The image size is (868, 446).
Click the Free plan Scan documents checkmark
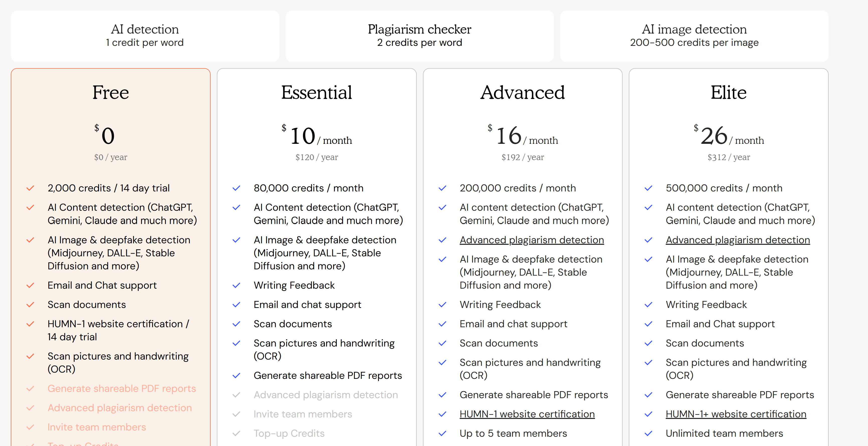pos(30,304)
